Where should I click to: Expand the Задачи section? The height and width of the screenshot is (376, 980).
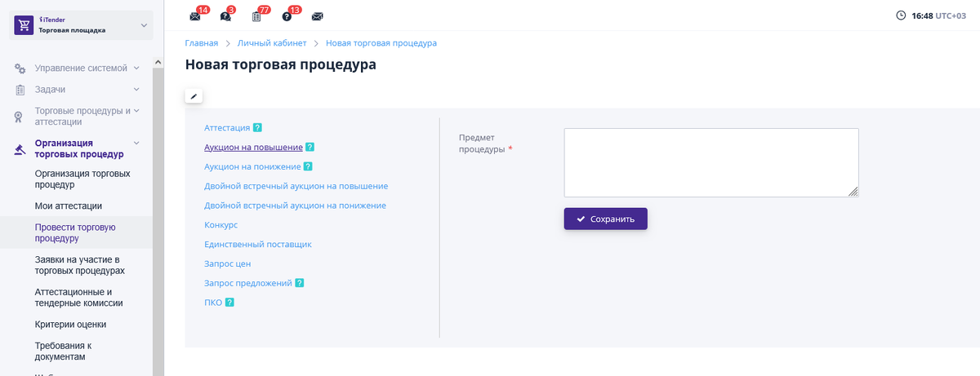[x=136, y=89]
